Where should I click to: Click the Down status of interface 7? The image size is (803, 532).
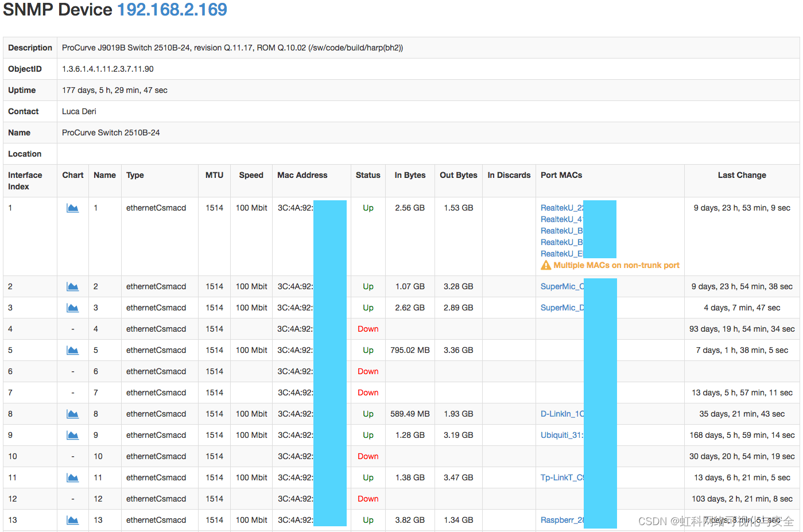click(x=368, y=393)
